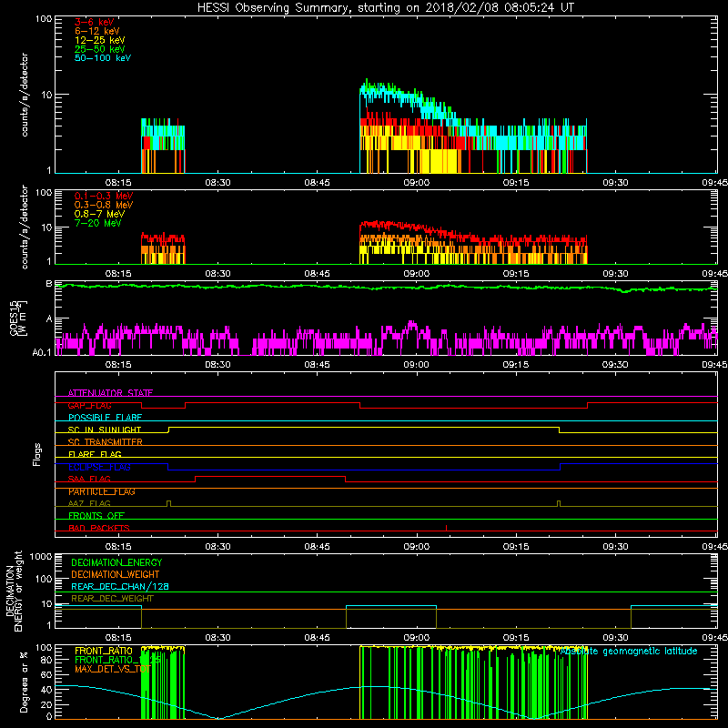
Task: Click the '0.3-0.8 MeV' legend label
Action: point(104,205)
